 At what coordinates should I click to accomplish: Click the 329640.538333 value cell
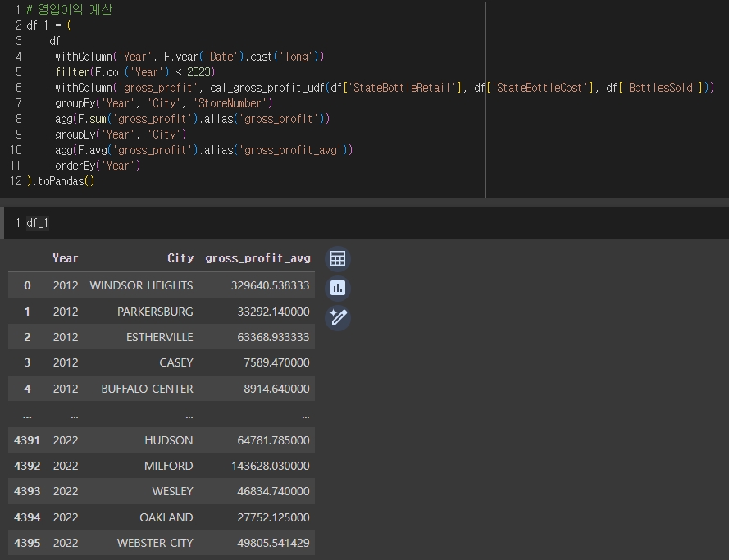(270, 285)
